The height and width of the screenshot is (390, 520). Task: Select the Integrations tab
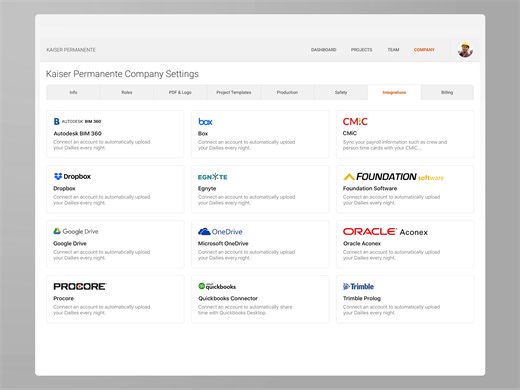pyautogui.click(x=394, y=92)
